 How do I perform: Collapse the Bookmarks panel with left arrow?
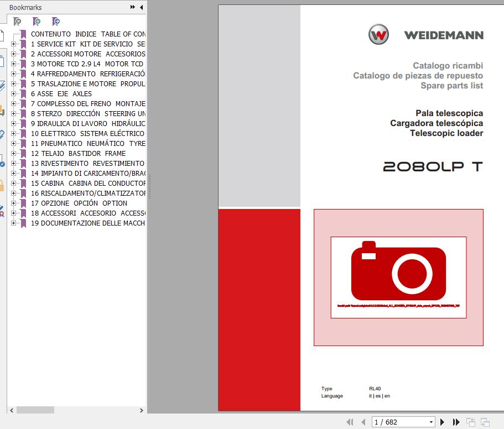pos(142,7)
